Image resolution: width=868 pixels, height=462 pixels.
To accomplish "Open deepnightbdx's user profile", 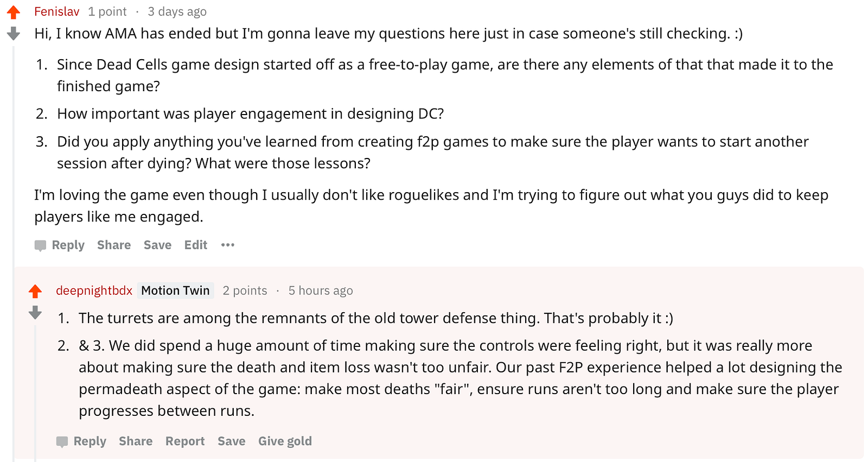I will (x=94, y=290).
